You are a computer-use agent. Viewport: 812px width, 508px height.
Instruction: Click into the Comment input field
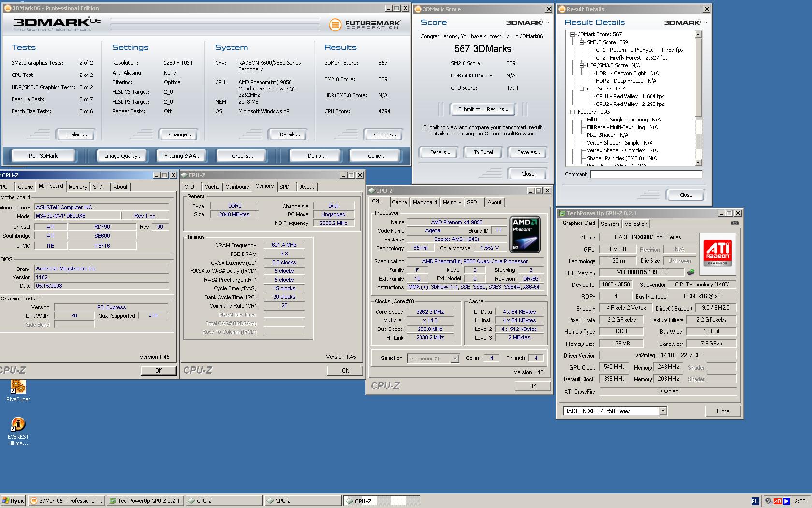(x=646, y=174)
